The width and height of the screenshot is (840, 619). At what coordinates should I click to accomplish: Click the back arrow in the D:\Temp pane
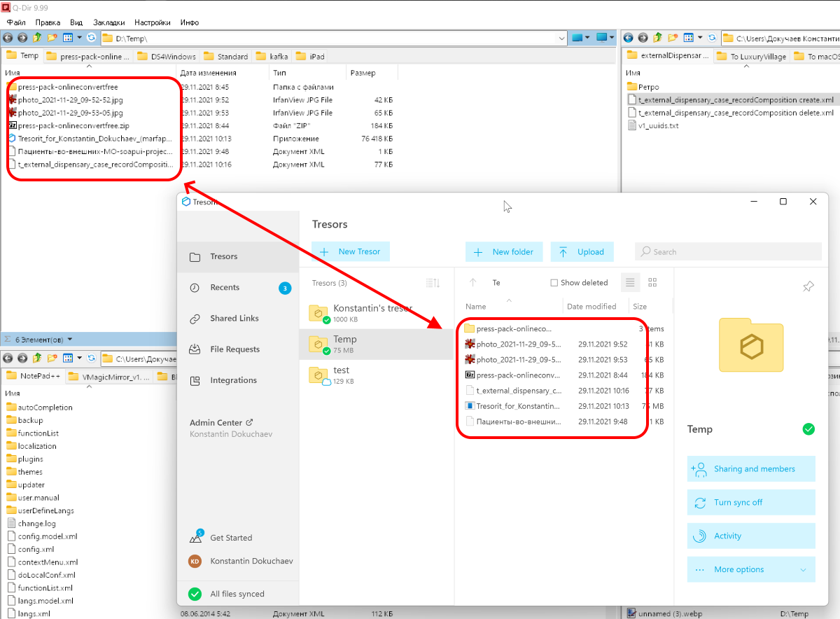click(8, 38)
